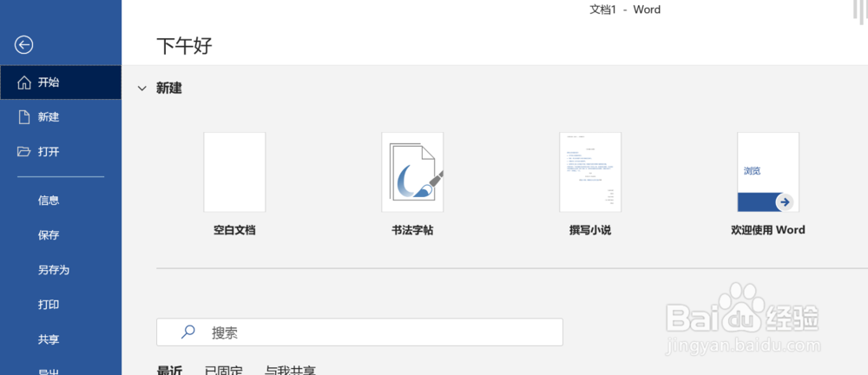
Task: Create a 空白文档 from its thumbnail
Action: [x=234, y=172]
